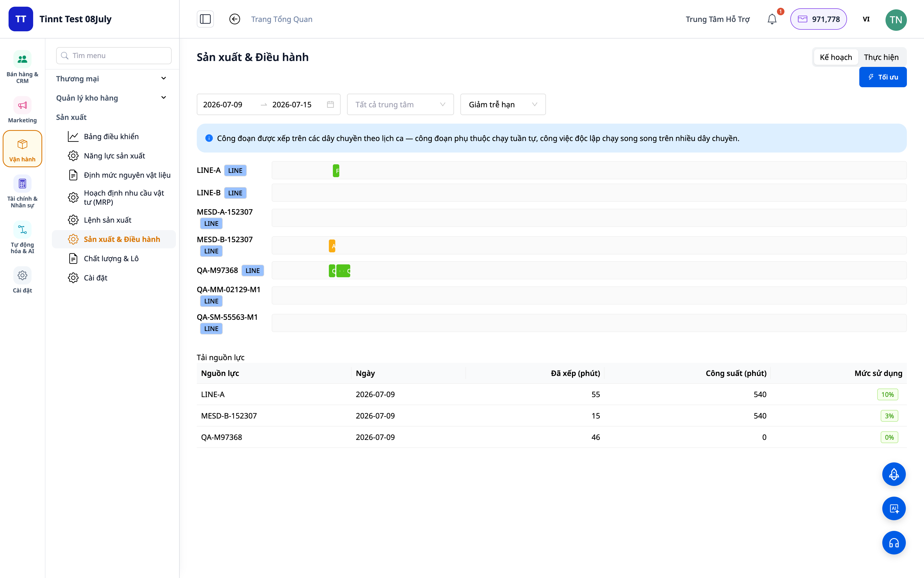Click the green block on LINE-A row
This screenshot has height=578, width=924.
(x=336, y=170)
